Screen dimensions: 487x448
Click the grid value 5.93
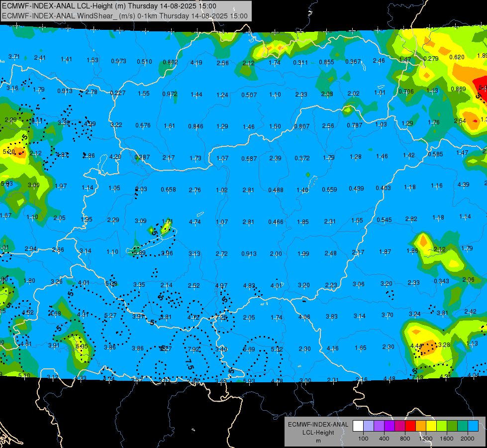(249, 380)
